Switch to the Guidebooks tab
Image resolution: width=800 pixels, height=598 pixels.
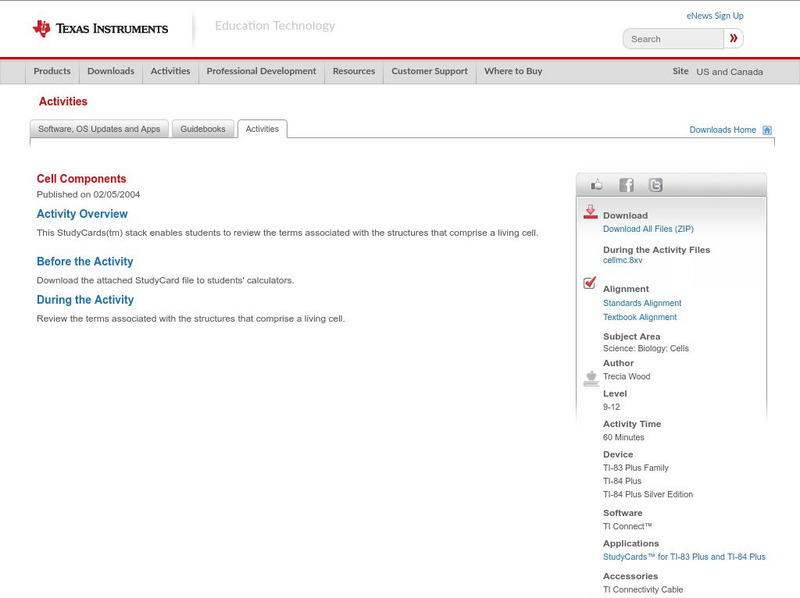click(203, 128)
